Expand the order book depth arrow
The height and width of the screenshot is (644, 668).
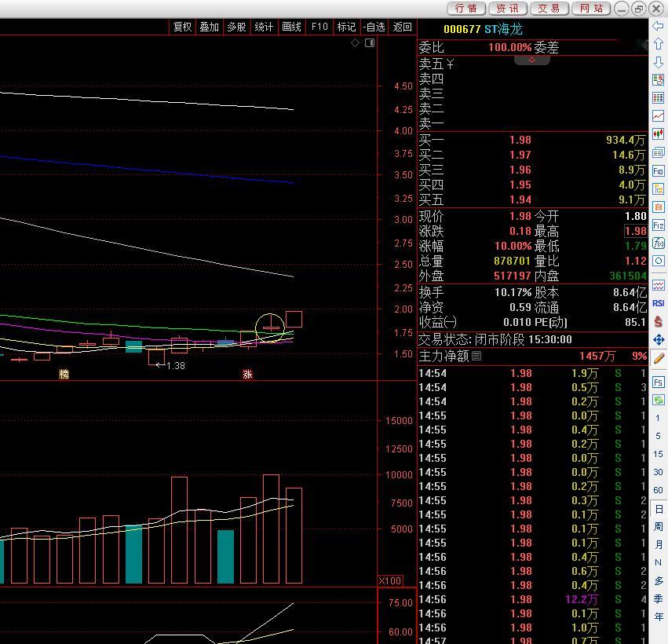(x=531, y=60)
